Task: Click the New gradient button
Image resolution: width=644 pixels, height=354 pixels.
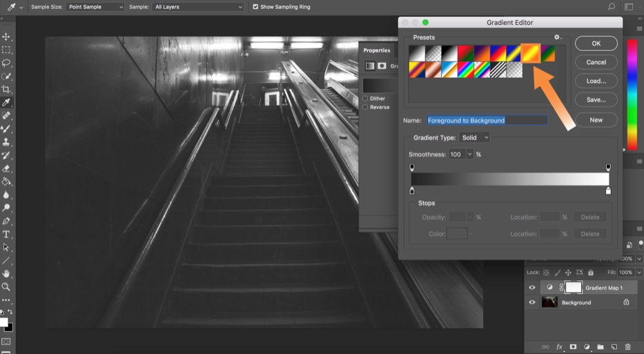Action: coord(596,120)
